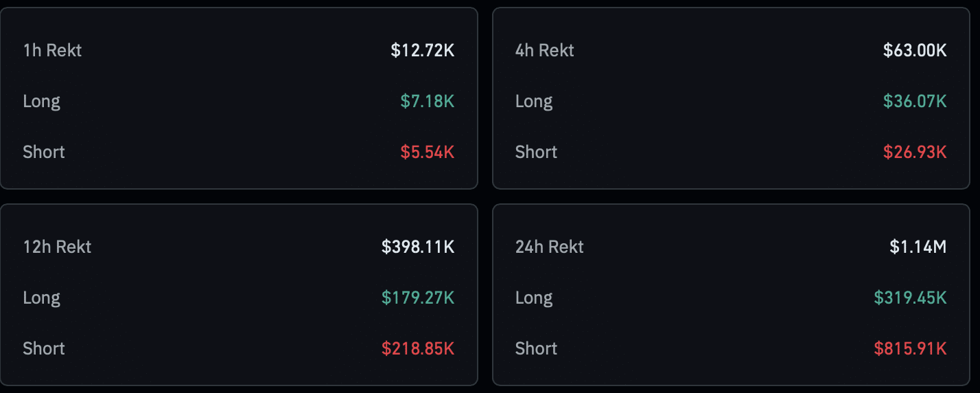The height and width of the screenshot is (393, 980).
Task: Click the 4h Rekt label
Action: [x=545, y=50]
